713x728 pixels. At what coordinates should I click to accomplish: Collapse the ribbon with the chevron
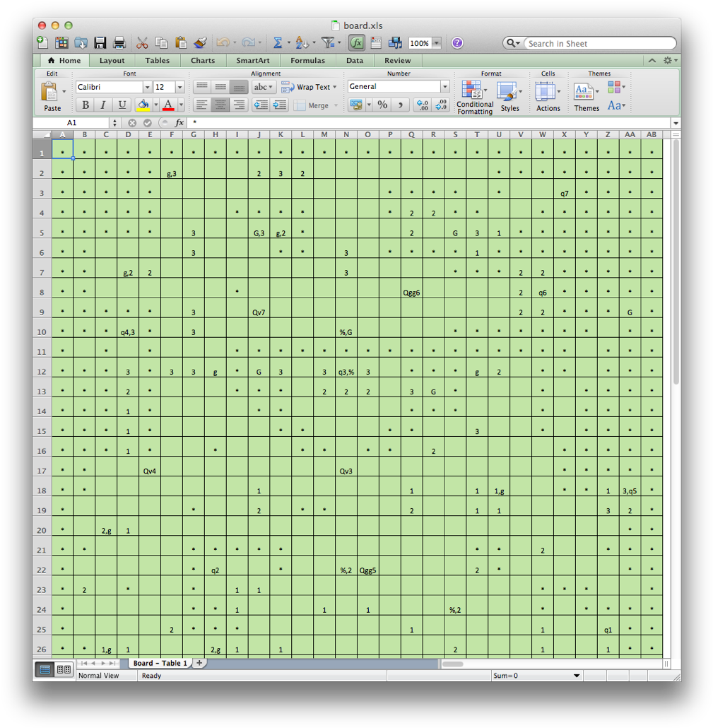652,60
